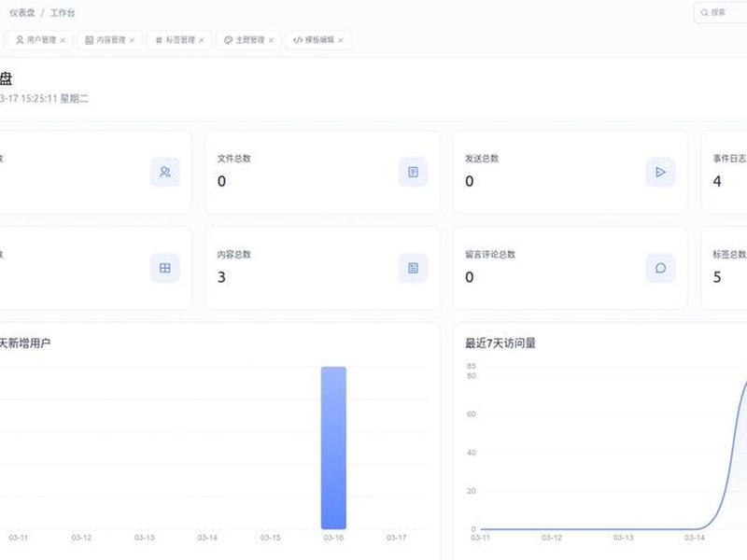Click the 03-14 axis label in the visits chart
Screen dimensions: 747x560
pyautogui.click(x=695, y=538)
